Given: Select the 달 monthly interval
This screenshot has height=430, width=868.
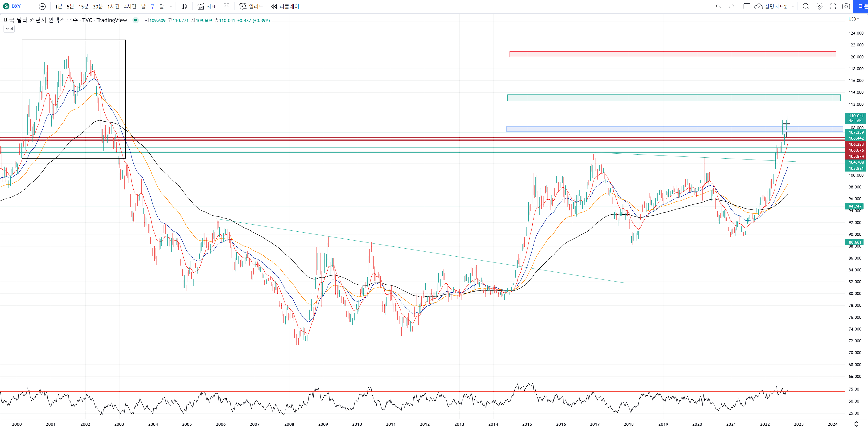Looking at the screenshot, I should 162,6.
